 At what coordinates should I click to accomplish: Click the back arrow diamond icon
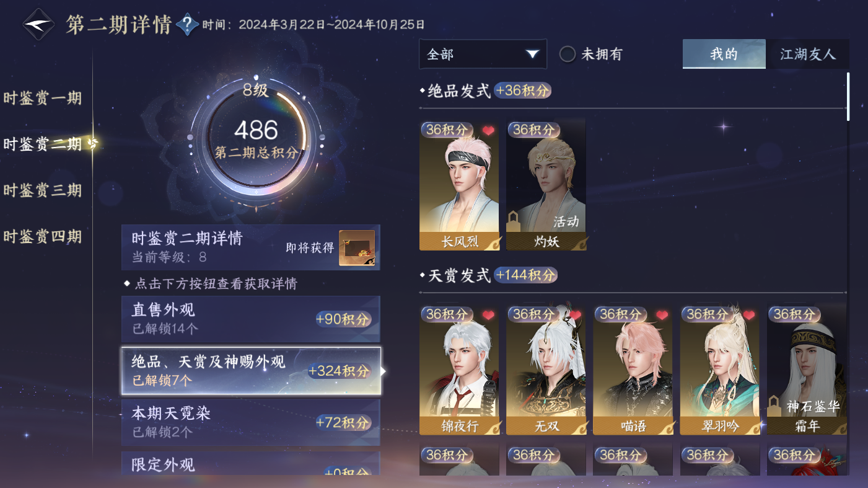[x=38, y=24]
